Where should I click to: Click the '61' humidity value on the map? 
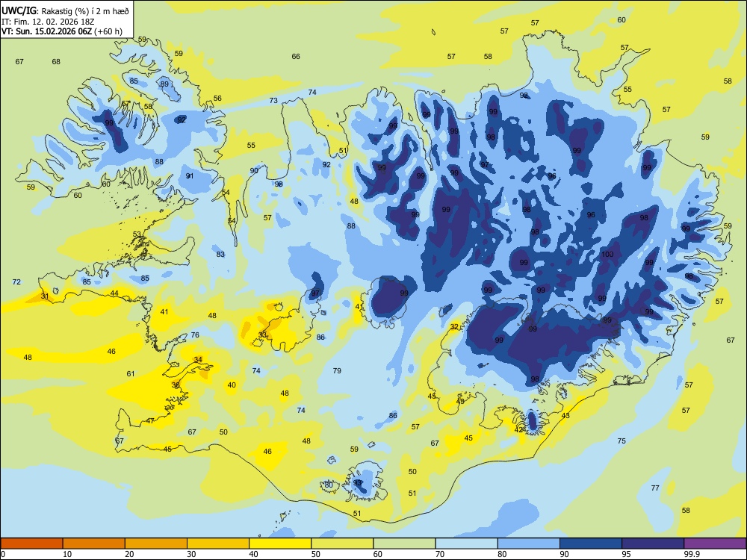pyautogui.click(x=131, y=374)
